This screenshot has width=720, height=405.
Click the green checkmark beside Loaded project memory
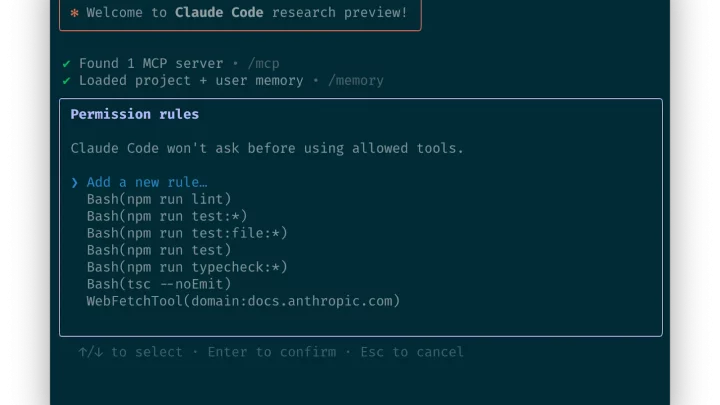coord(67,81)
